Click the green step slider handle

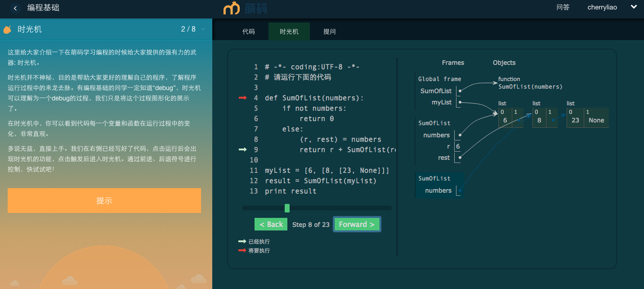tap(287, 208)
